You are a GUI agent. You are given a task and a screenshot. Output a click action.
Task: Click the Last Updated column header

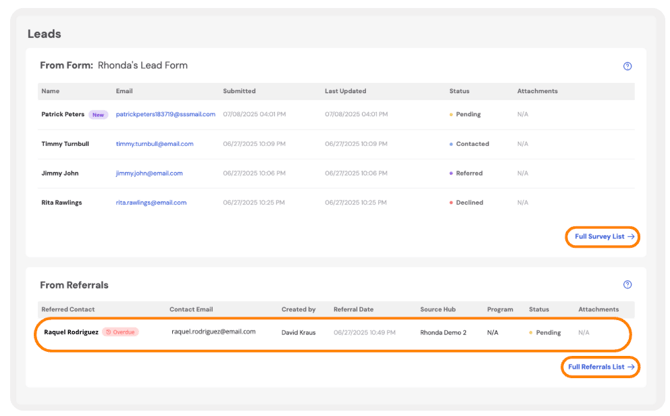345,91
